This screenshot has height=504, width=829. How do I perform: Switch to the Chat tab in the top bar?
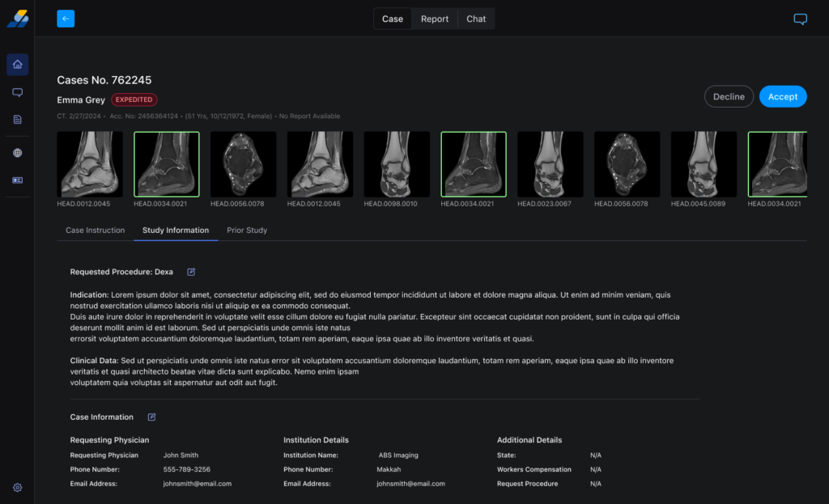(x=476, y=19)
